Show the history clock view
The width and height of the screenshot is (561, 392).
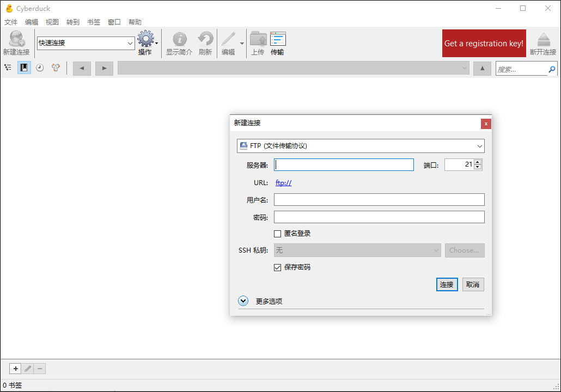click(40, 68)
